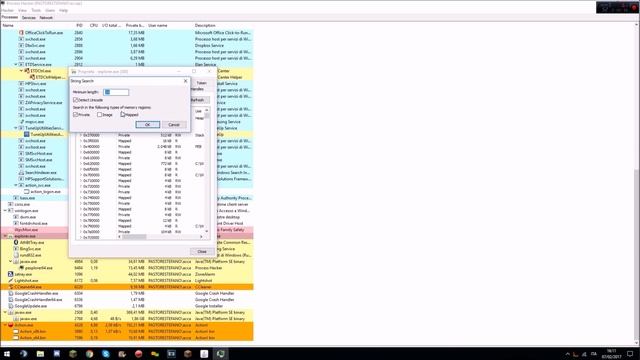Select the GoogleCrashHandler.exe process row
The height and width of the screenshot is (360, 640).
pos(127,293)
